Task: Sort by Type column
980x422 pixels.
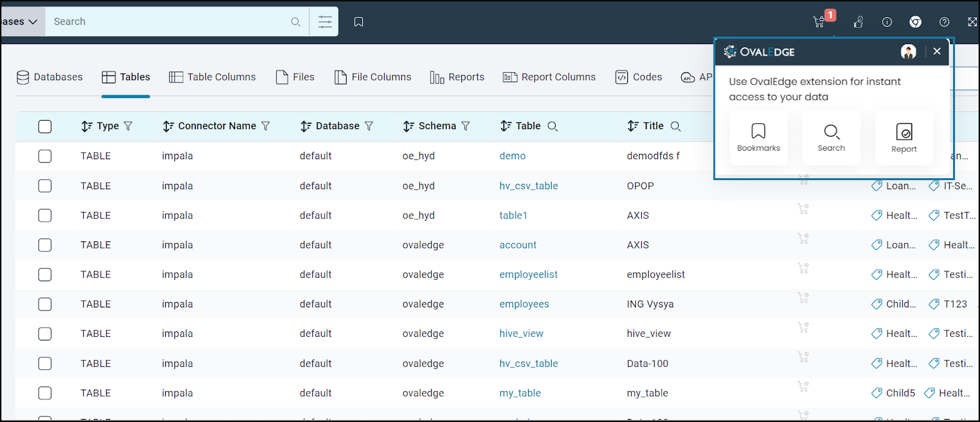Action: point(87,126)
